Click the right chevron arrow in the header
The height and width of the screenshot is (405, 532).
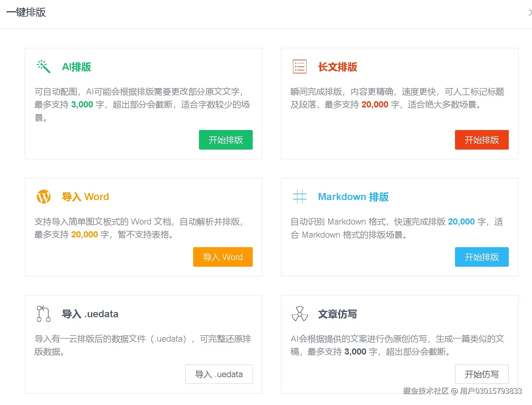[x=530, y=13]
